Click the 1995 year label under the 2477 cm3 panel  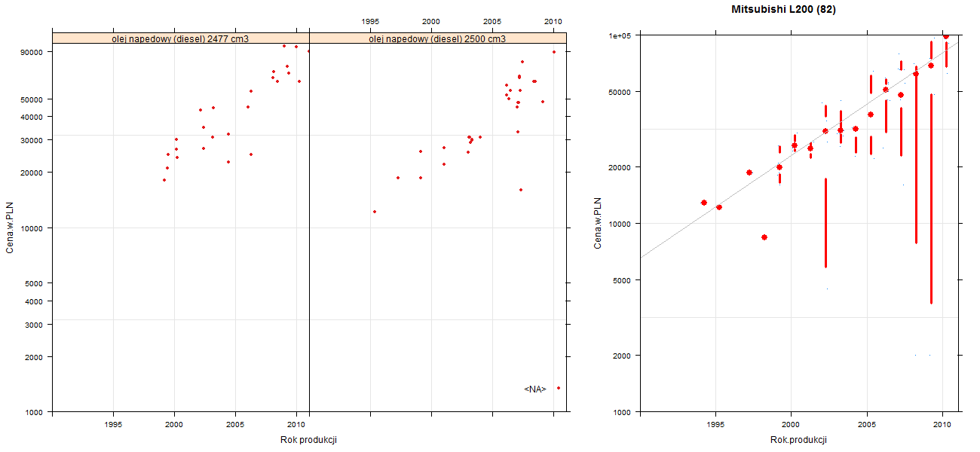(113, 425)
